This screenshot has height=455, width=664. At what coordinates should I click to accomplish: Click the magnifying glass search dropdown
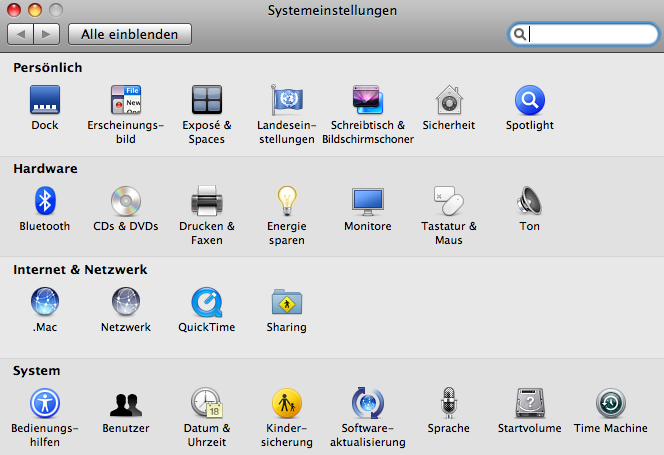tap(520, 34)
